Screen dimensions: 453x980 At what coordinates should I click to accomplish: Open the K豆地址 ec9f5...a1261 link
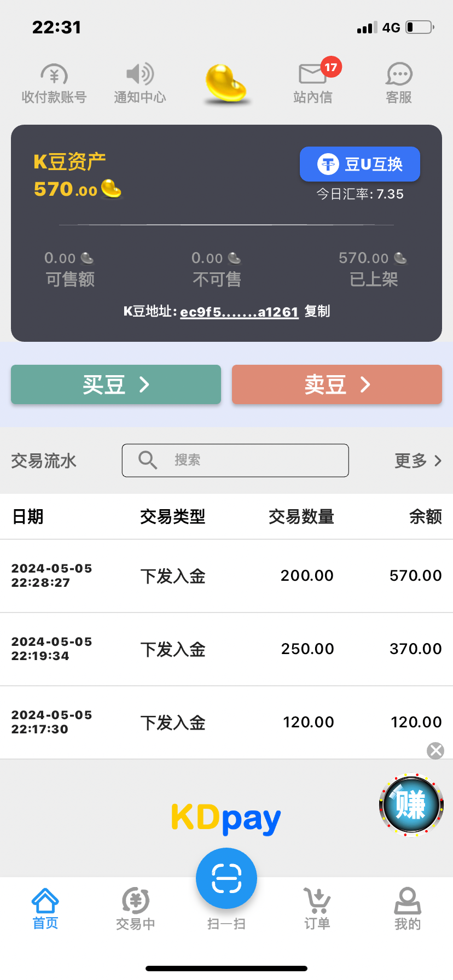[239, 312]
